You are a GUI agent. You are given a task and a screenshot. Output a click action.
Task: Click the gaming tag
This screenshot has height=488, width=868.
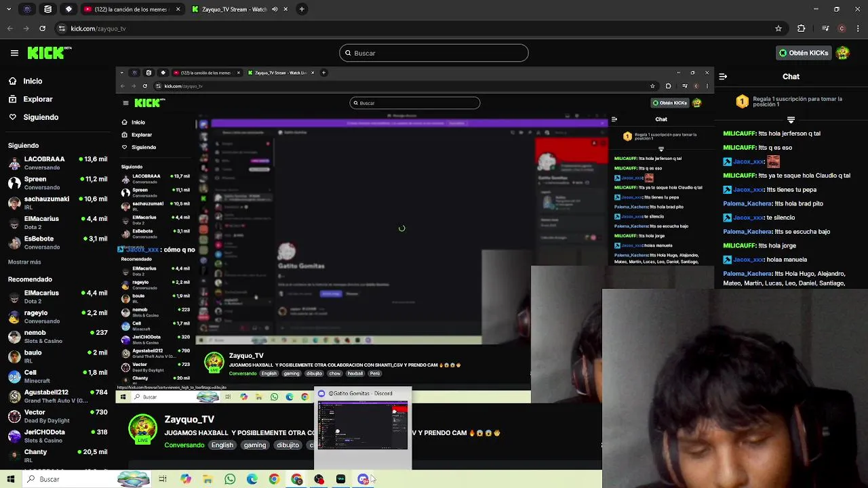(x=255, y=445)
